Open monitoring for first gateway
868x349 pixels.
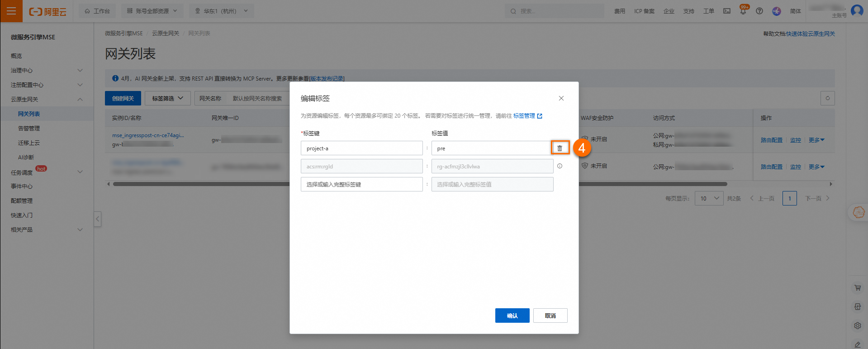tap(796, 140)
